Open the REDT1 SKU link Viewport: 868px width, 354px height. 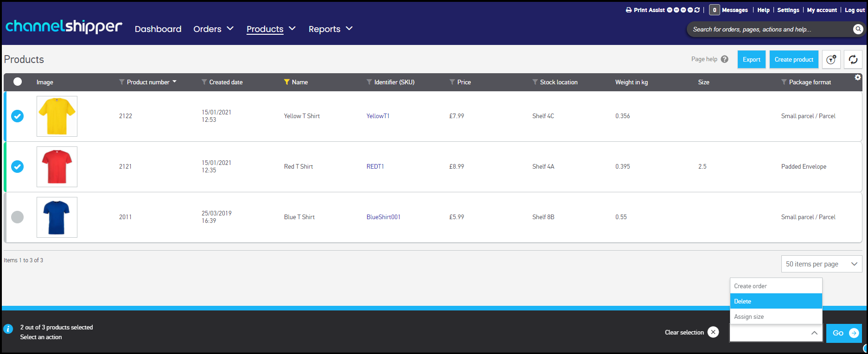click(x=375, y=166)
